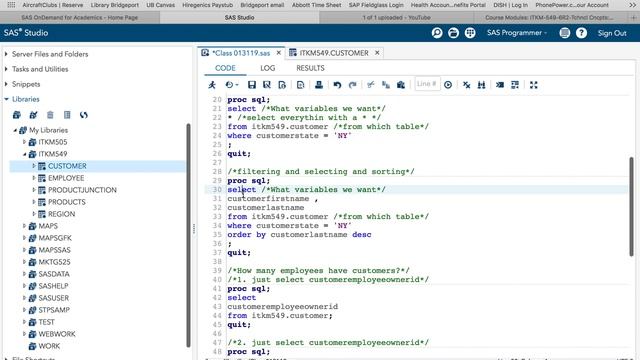The width and height of the screenshot is (640, 360).
Task: Expand the MAPS library
Action: tap(24, 226)
